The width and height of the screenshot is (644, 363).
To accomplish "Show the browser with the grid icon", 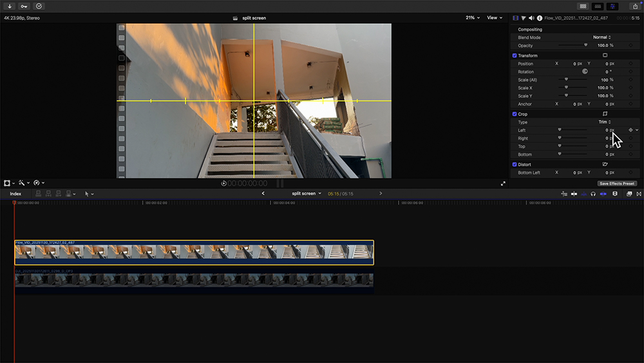I will [x=583, y=6].
